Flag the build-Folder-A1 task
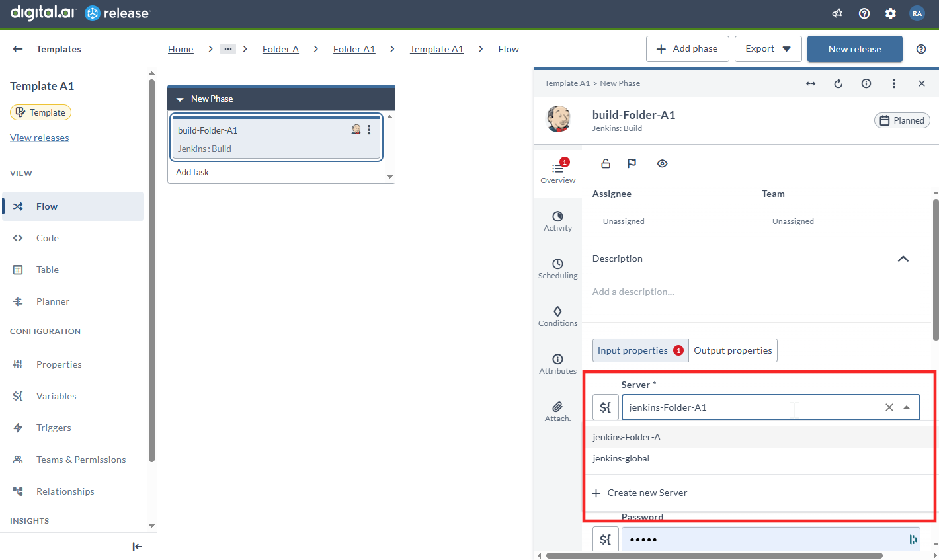 [x=632, y=163]
